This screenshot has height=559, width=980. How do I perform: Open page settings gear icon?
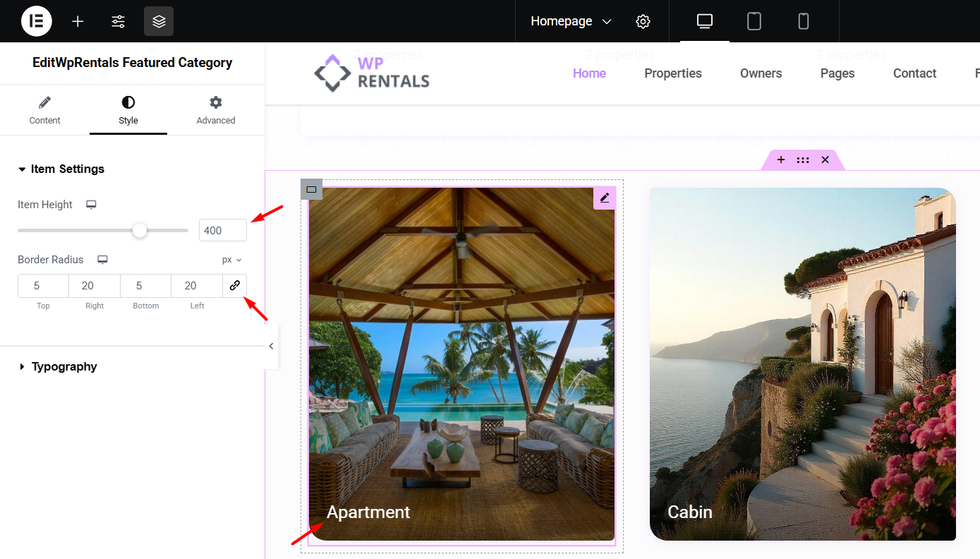pos(642,21)
